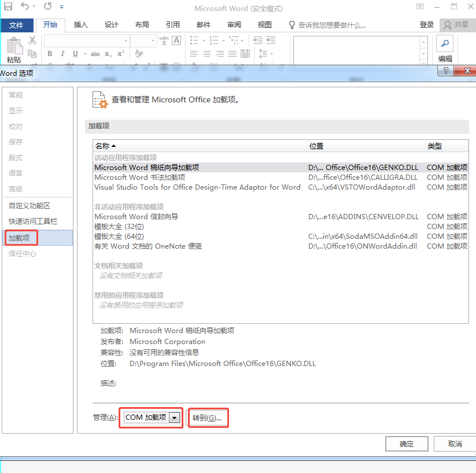476x473 pixels.
Task: Toggle Subscript x₂ button
Action: 108,54
